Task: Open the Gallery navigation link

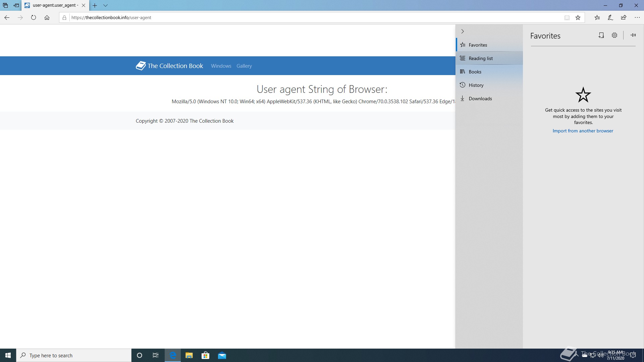Action: 244,66
